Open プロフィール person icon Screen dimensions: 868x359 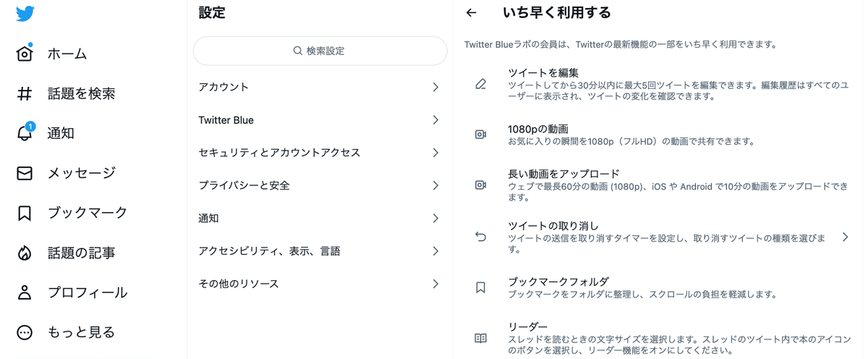point(25,292)
